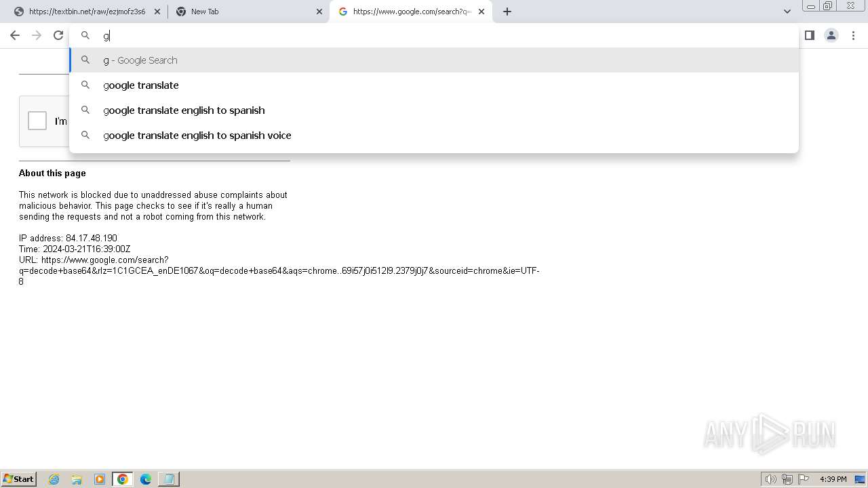The height and width of the screenshot is (488, 868).
Task: Reload the current Google page
Action: point(58,35)
